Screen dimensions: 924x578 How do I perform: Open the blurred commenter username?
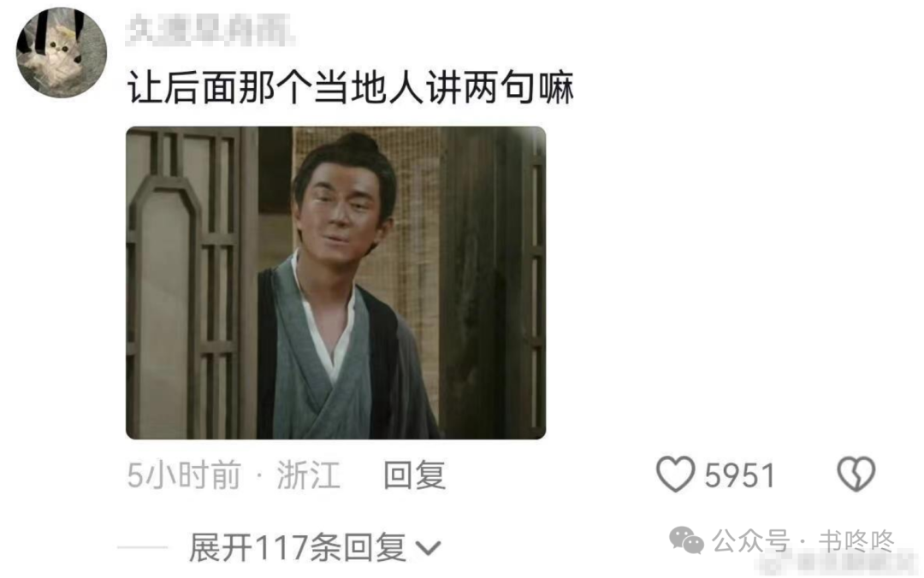210,29
